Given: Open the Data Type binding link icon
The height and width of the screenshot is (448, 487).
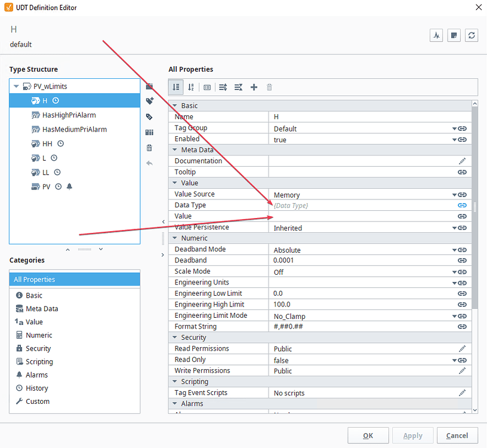Looking at the screenshot, I should pyautogui.click(x=461, y=205).
